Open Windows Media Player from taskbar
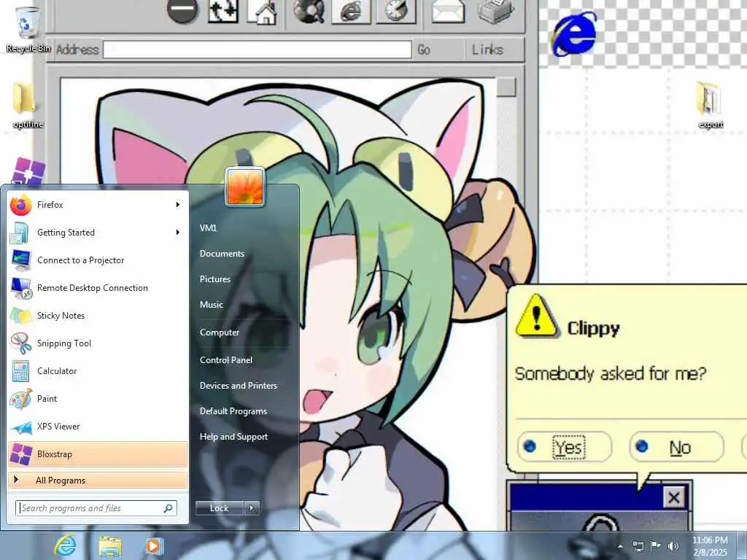This screenshot has height=560, width=747. pyautogui.click(x=154, y=546)
